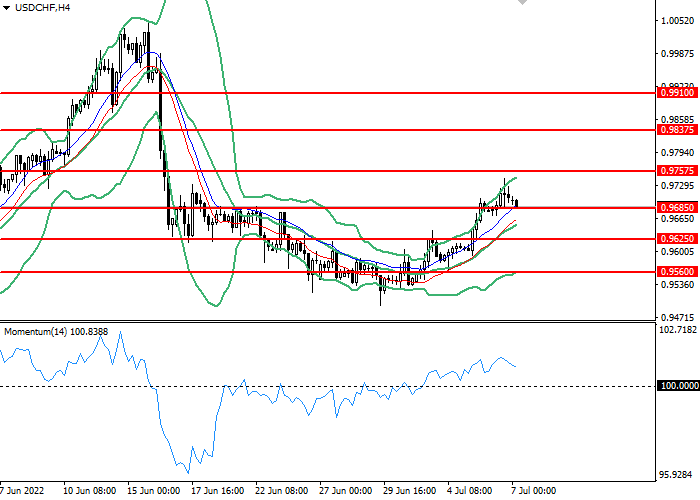Select the 0.99100 red price label
Image resolution: width=700 pixels, height=500 pixels.
pyautogui.click(x=678, y=92)
